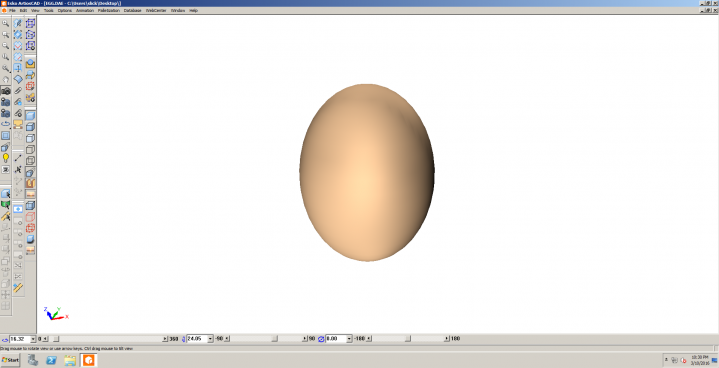Click the yellow ruler measure icon
The image size is (719, 368).
18,288
